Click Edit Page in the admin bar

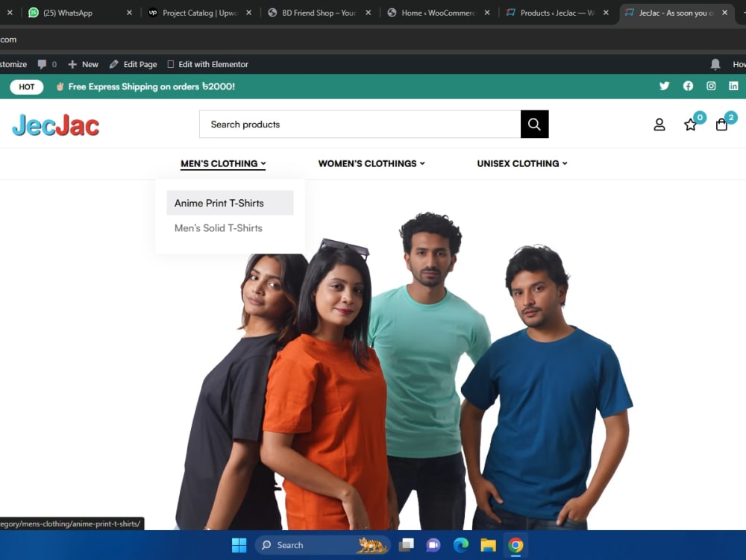(134, 64)
